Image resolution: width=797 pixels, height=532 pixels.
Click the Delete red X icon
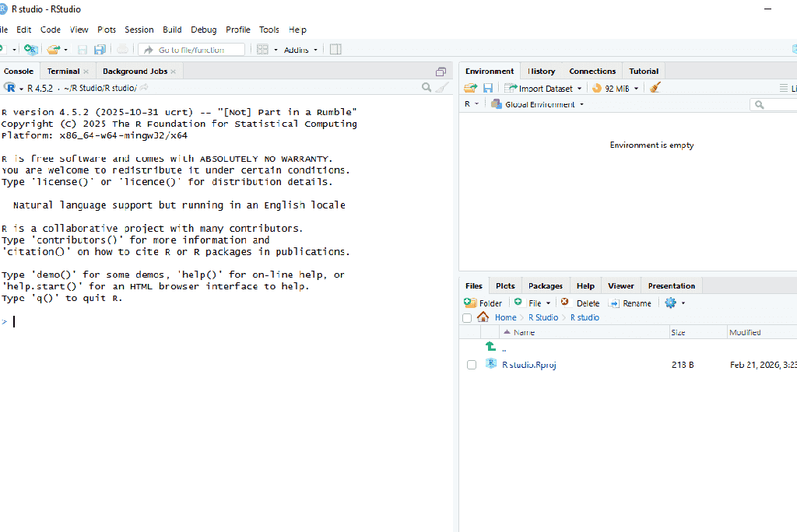pos(564,302)
